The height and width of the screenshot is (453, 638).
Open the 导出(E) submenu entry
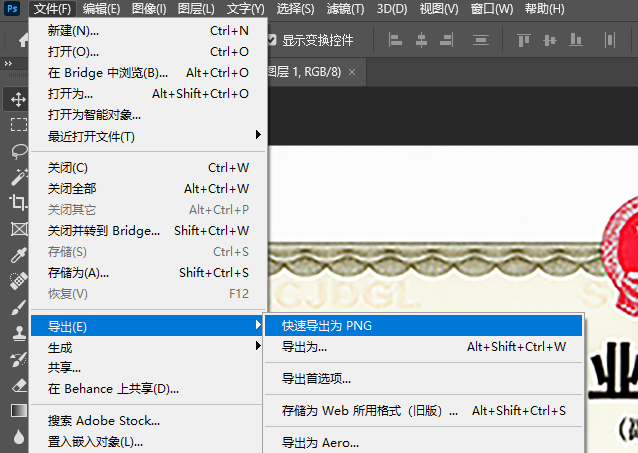[146, 326]
